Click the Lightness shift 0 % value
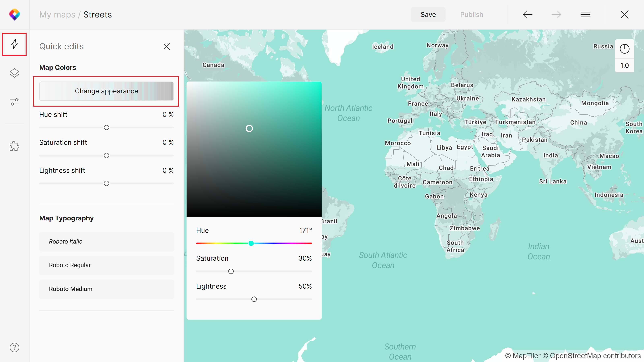Viewport: 644px width, 362px height. (x=168, y=170)
